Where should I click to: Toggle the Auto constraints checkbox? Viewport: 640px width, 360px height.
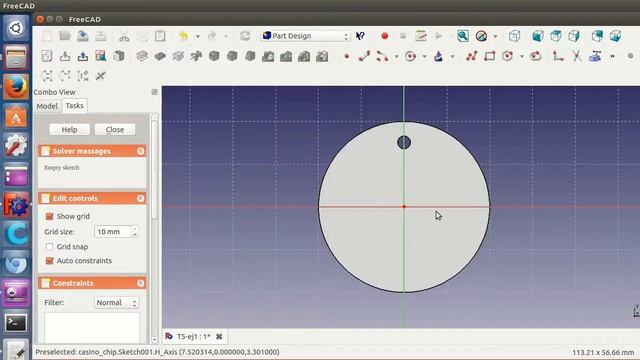click(50, 260)
